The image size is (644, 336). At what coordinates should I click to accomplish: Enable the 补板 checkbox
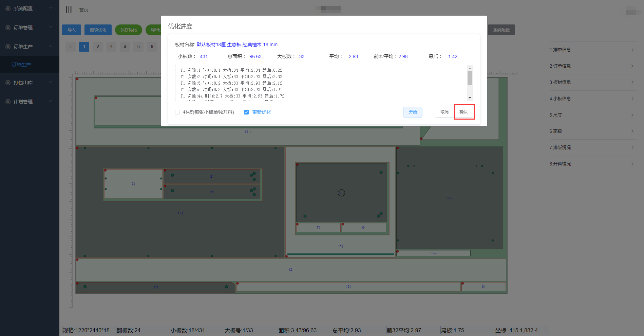(x=177, y=112)
